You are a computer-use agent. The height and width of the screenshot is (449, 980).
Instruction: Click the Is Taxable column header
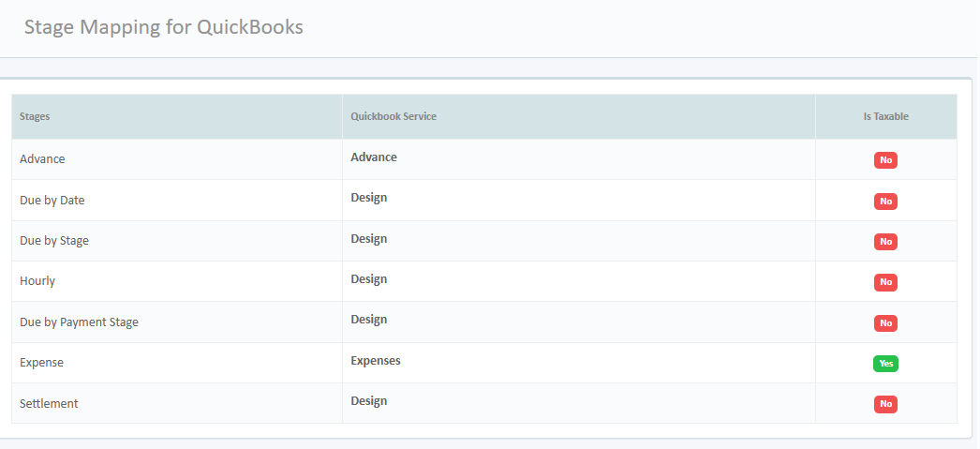click(885, 117)
